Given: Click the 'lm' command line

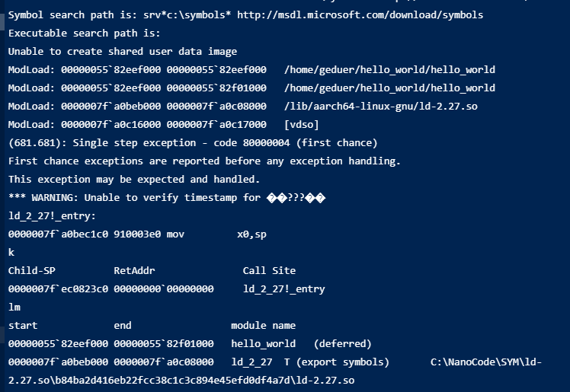Looking at the screenshot, I should pos(14,308).
